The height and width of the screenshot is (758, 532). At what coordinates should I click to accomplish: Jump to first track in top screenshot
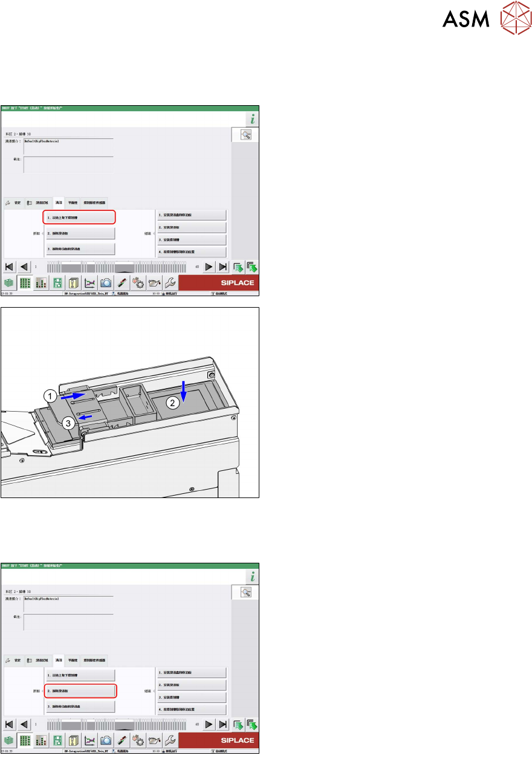9,267
